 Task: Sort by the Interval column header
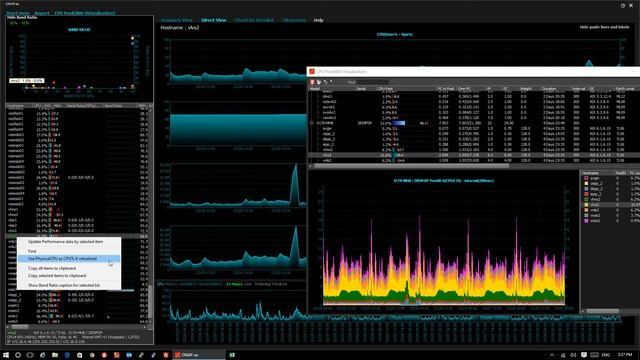coord(578,89)
